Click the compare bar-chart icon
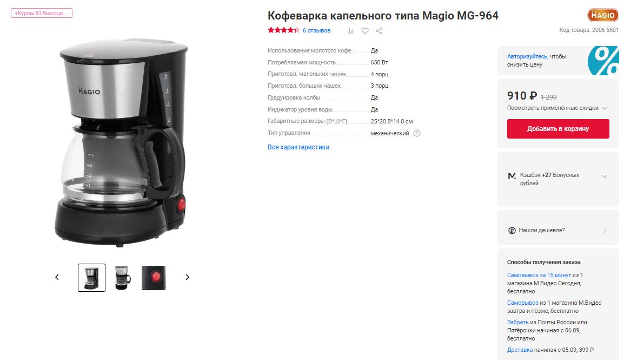The image size is (644, 360). click(350, 31)
